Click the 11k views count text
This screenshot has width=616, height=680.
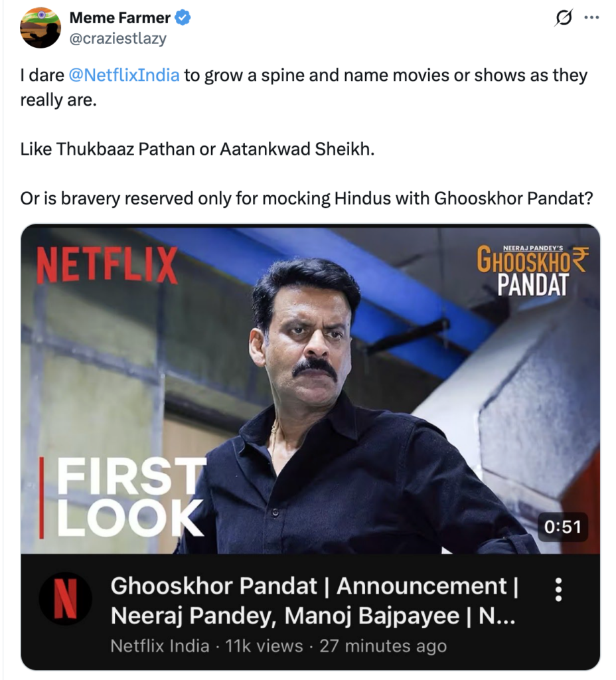(x=264, y=646)
